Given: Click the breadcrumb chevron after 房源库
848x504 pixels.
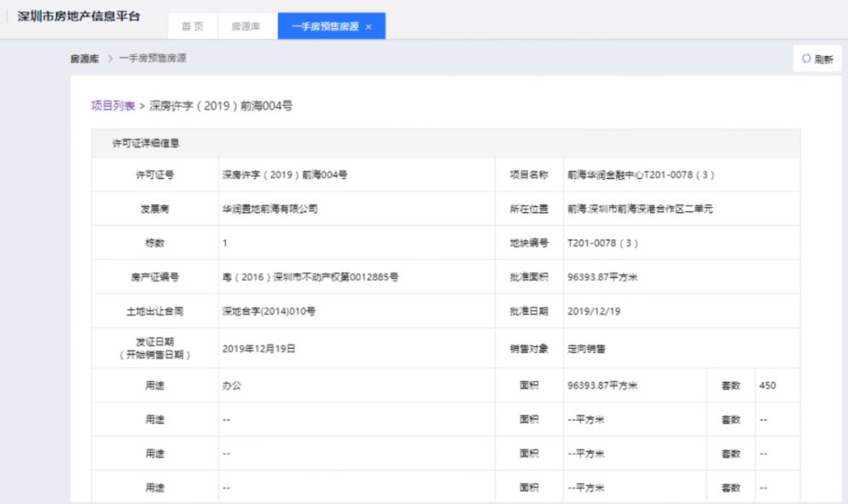Looking at the screenshot, I should [111, 59].
